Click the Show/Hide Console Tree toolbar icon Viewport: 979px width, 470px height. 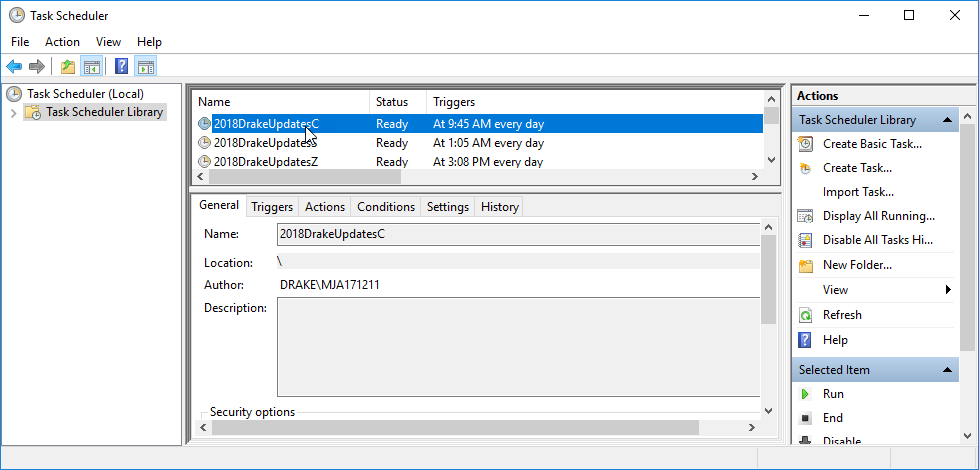click(x=91, y=67)
